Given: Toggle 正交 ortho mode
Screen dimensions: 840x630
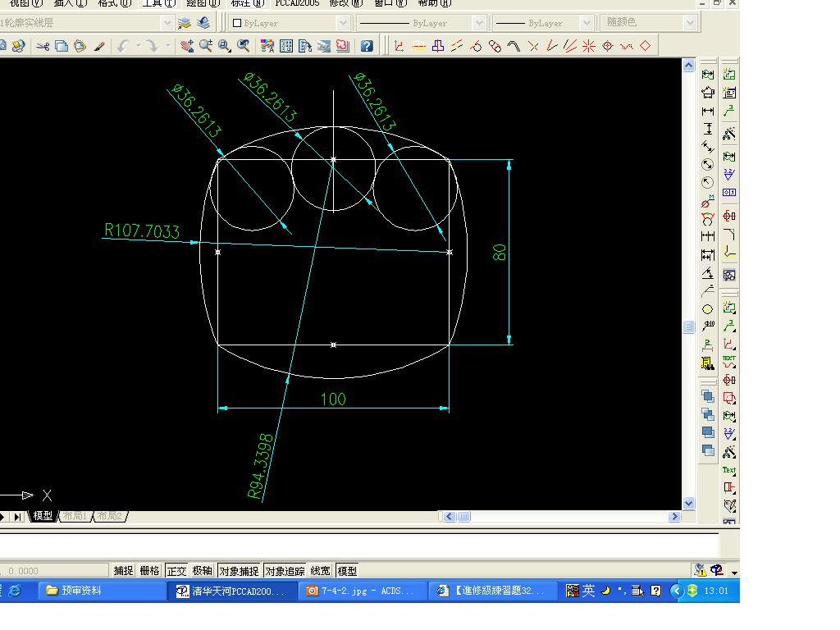Looking at the screenshot, I should [176, 571].
